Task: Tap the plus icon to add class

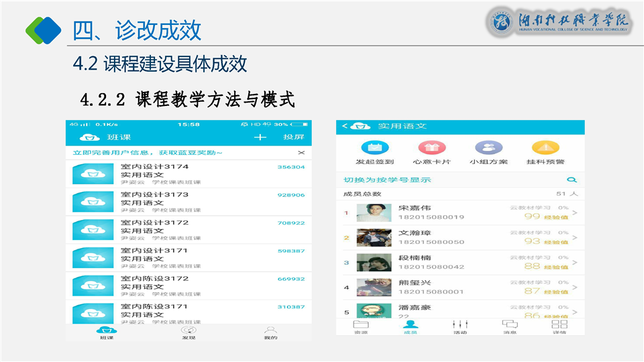Action: (260, 137)
